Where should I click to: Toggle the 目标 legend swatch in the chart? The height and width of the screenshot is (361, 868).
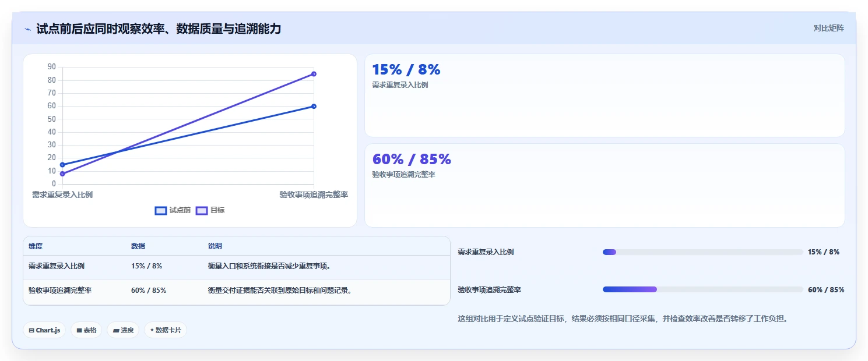(x=202, y=211)
